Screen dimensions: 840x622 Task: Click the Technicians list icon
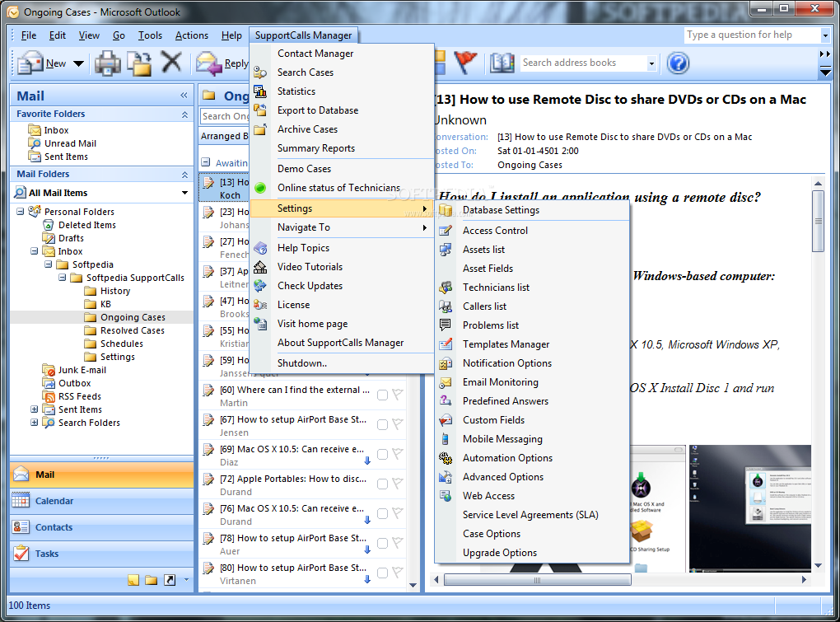pos(446,288)
